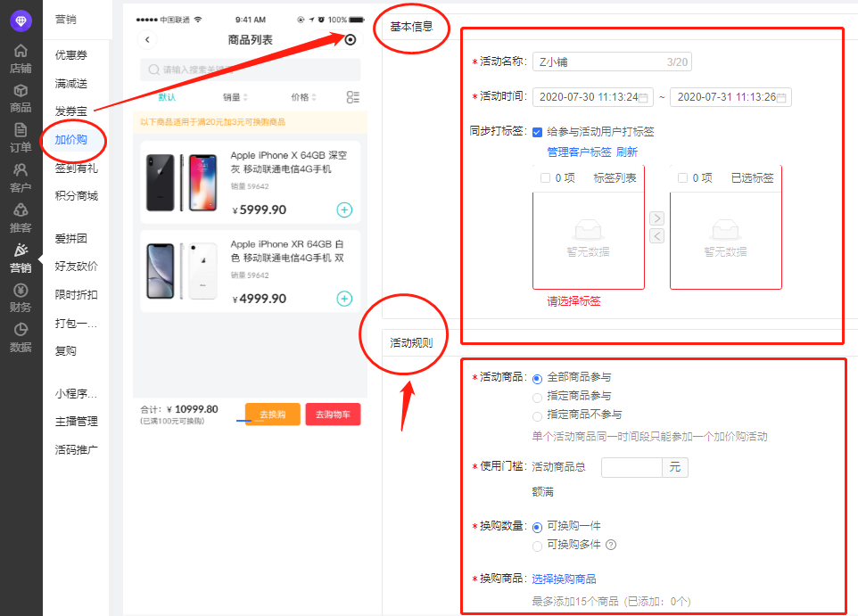Open the 财务 finance section
The height and width of the screenshot is (616, 858).
point(21,298)
